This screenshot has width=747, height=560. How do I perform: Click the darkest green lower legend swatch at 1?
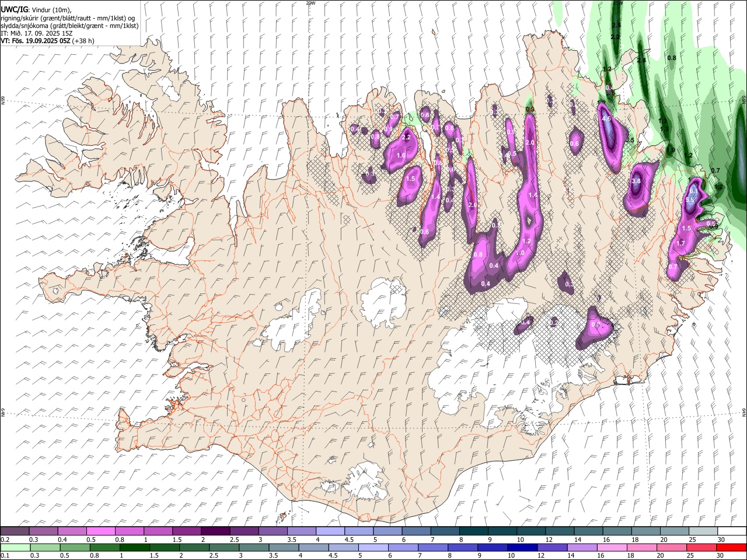pyautogui.click(x=135, y=547)
